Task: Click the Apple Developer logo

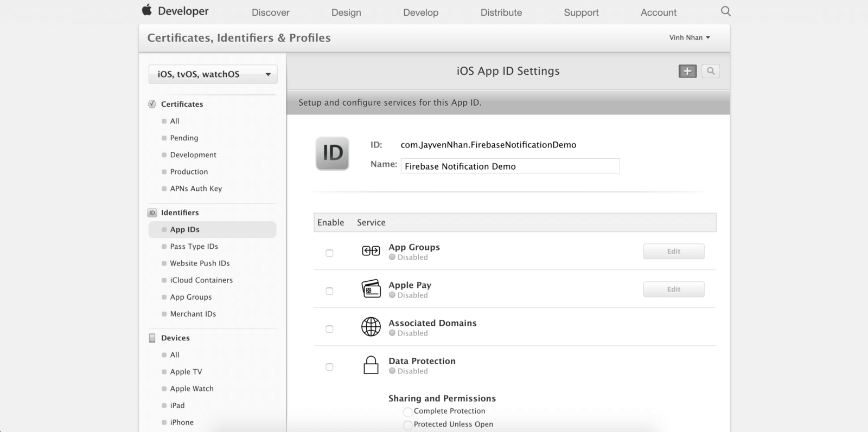Action: (x=147, y=10)
